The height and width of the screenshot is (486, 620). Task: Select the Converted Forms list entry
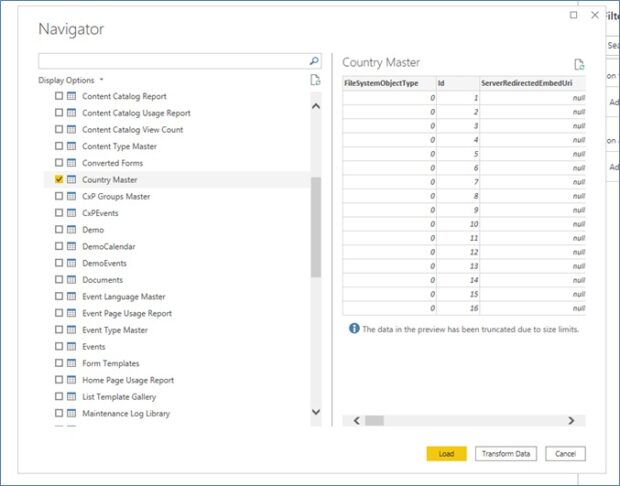pyautogui.click(x=112, y=163)
